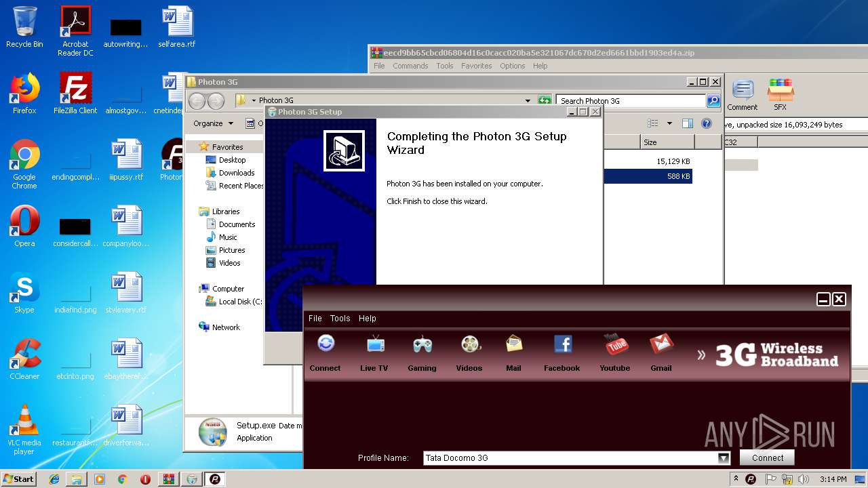
Task: Open VLC media player desktop shortcut
Action: [x=24, y=430]
